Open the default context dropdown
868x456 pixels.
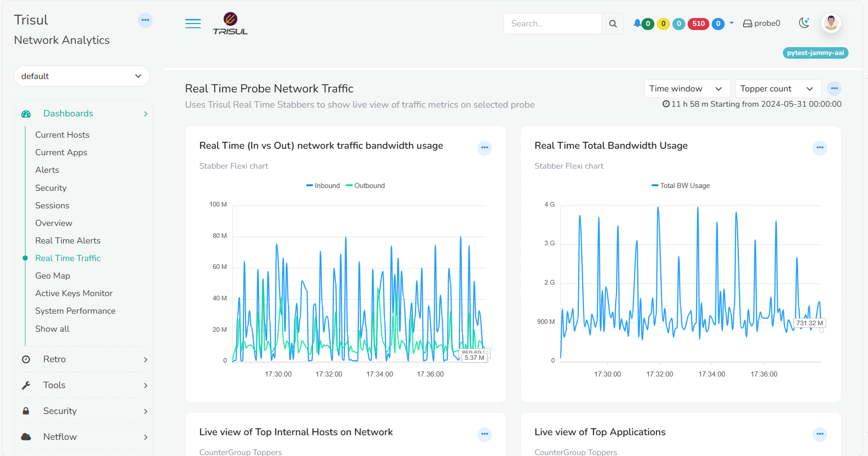[82, 76]
